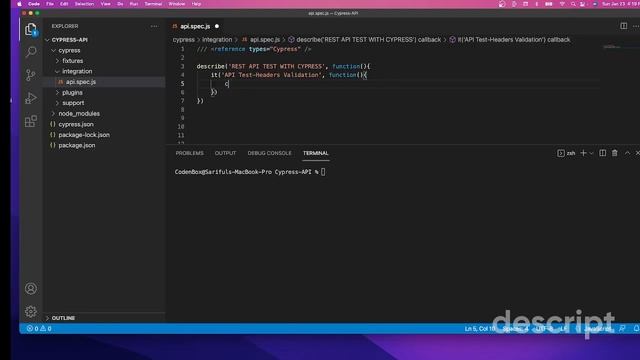Click the terminal prompt input area
Screen dimensions: 640x360
coord(323,172)
